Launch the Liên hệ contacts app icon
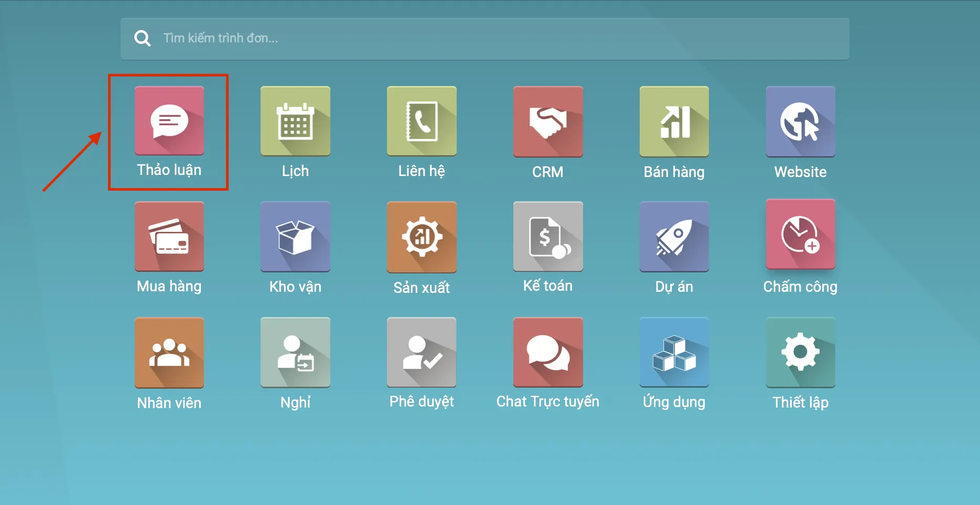Viewport: 980px width, 505px height. pos(422,121)
